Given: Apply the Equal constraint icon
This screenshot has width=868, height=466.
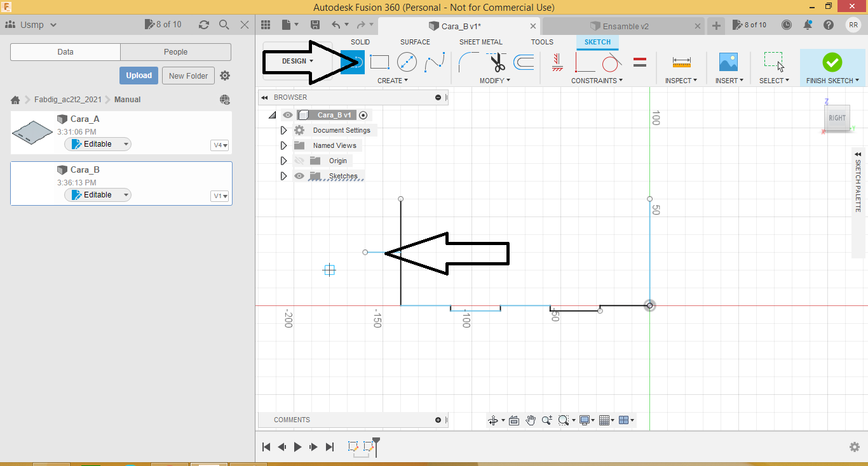Looking at the screenshot, I should tap(640, 62).
